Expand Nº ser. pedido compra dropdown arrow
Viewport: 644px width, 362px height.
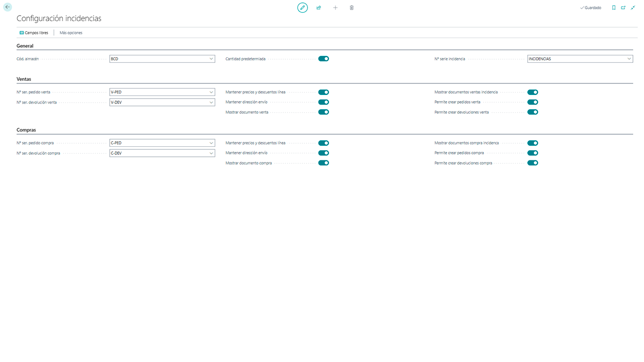tap(211, 143)
